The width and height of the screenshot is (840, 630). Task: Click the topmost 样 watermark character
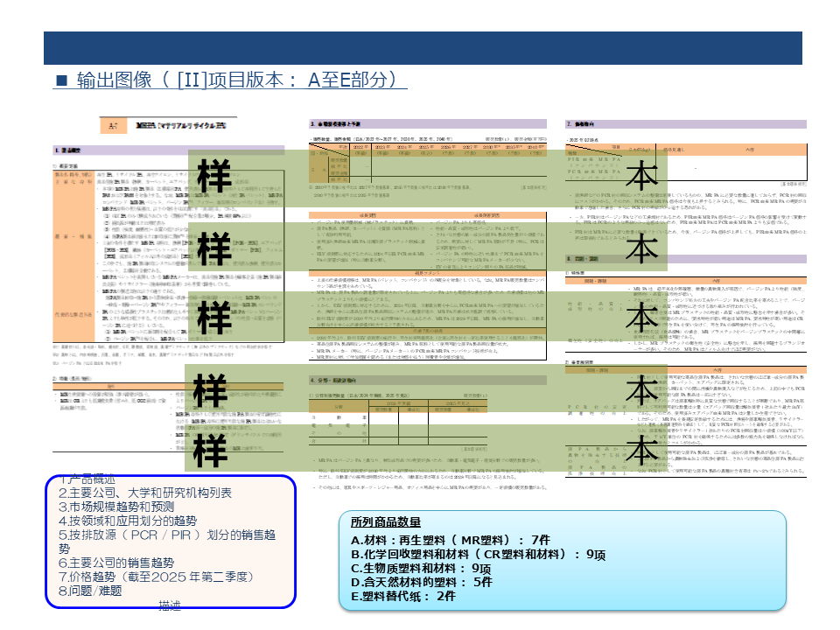(x=214, y=176)
